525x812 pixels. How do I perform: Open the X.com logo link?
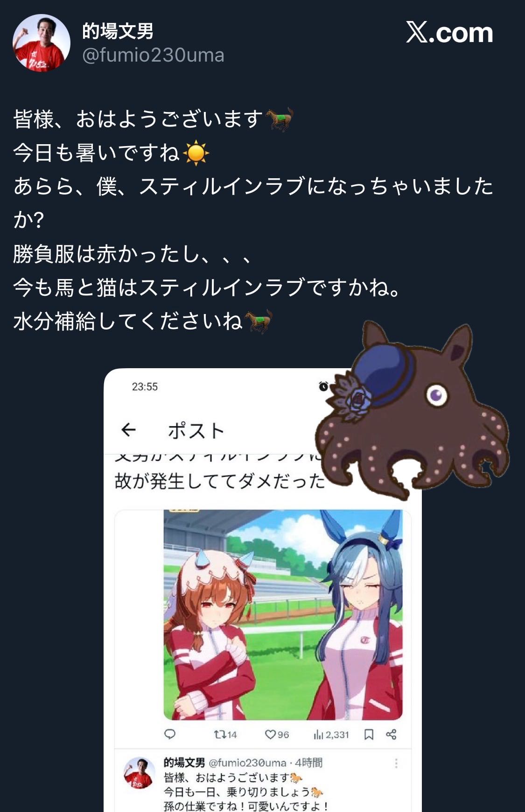[449, 33]
